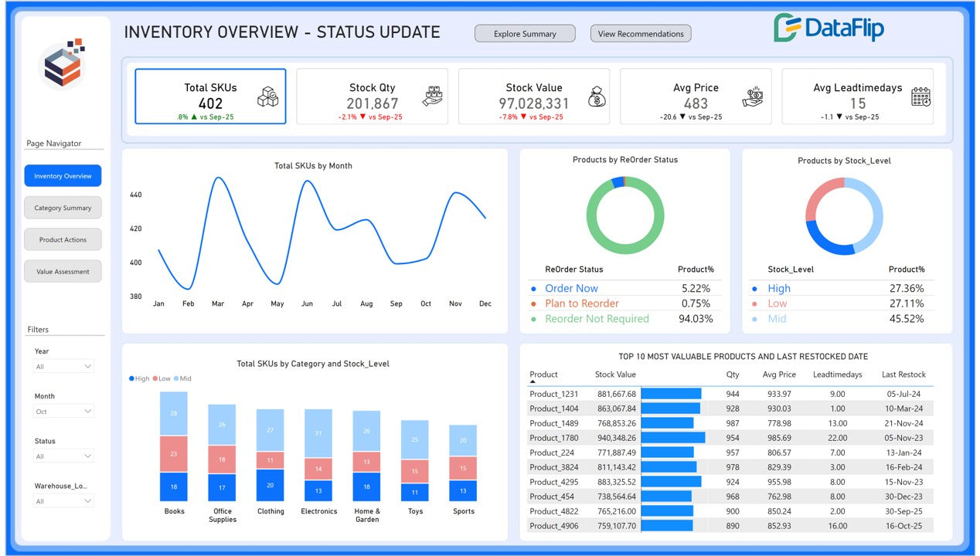Image resolution: width=980 pixels, height=556 pixels.
Task: Open the Warehouse location filter dropdown
Action: 63,501
